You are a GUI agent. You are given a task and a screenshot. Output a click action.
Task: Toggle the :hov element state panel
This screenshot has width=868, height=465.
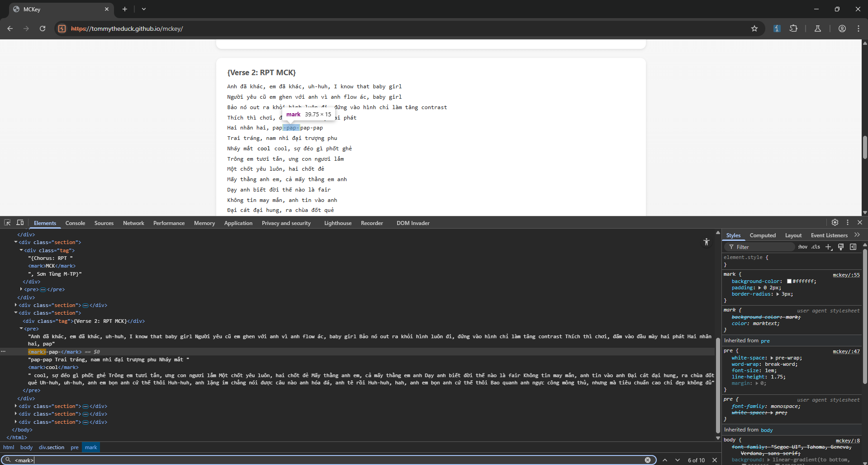pyautogui.click(x=802, y=247)
